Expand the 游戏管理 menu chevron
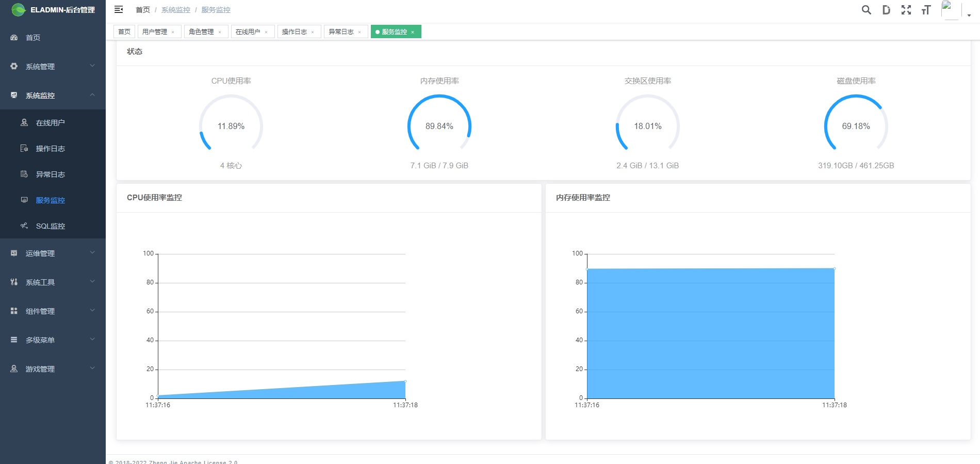 [92, 368]
